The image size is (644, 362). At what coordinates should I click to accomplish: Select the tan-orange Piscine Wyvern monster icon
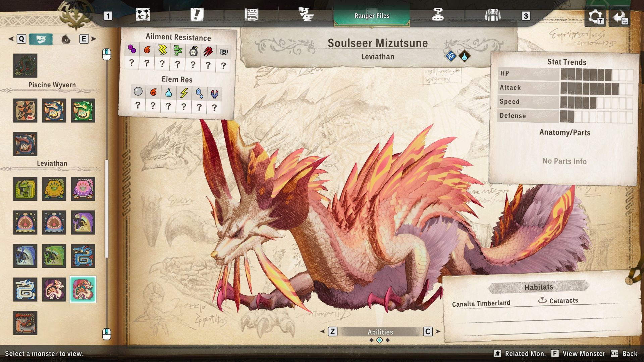[x=25, y=111]
